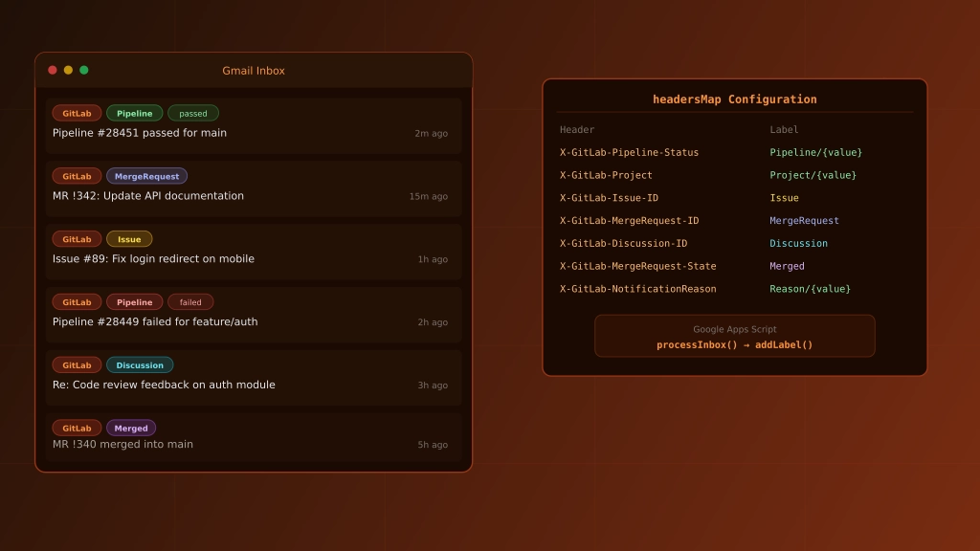Open 'Re: Code review feedback' email

164,386
